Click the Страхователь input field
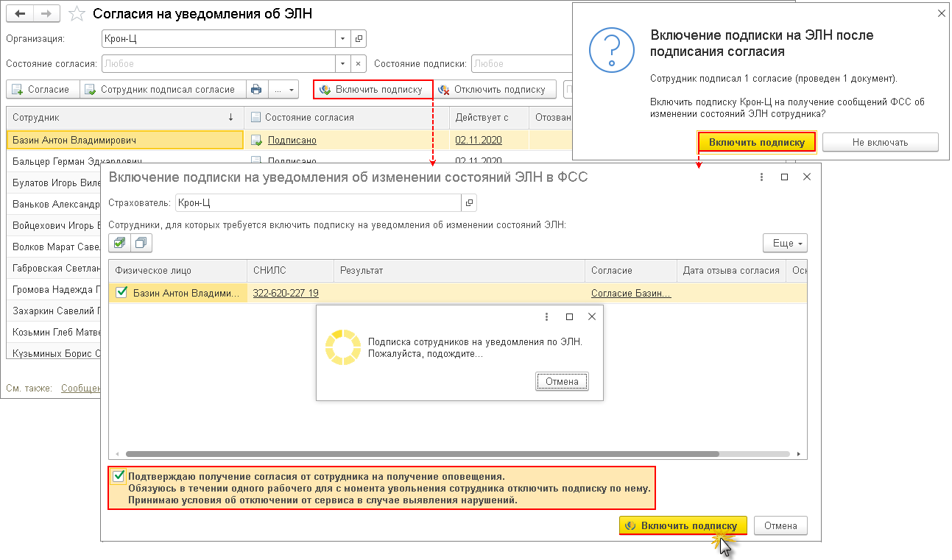952x560 pixels. click(318, 202)
